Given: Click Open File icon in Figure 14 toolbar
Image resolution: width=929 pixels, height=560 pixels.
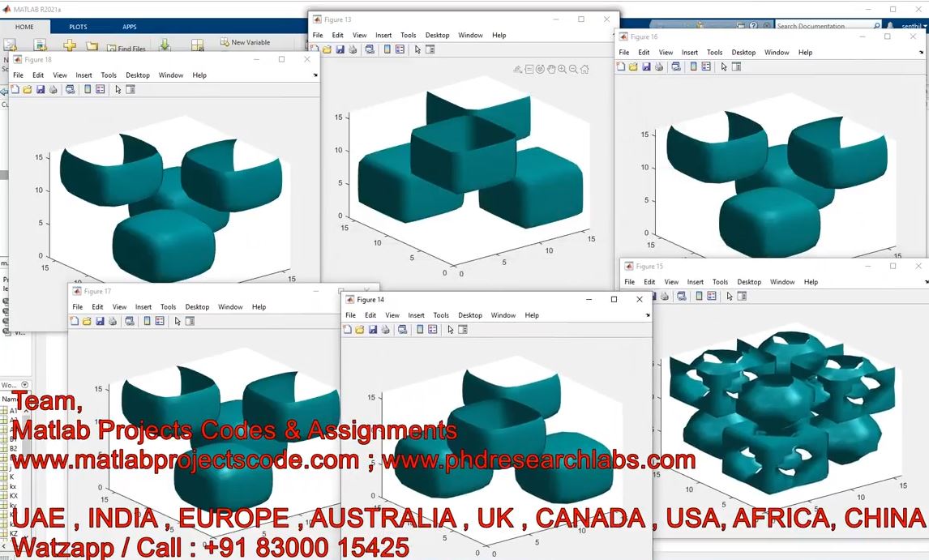Looking at the screenshot, I should (x=360, y=330).
